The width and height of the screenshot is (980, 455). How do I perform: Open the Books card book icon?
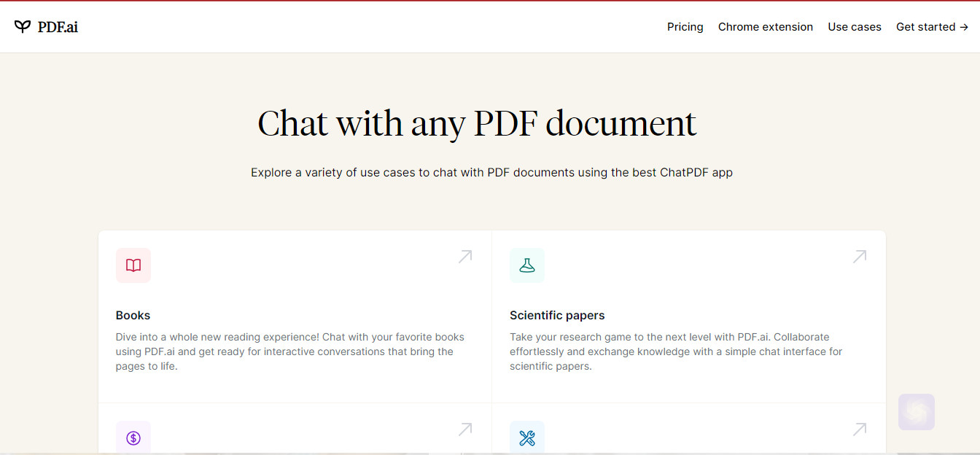(133, 265)
